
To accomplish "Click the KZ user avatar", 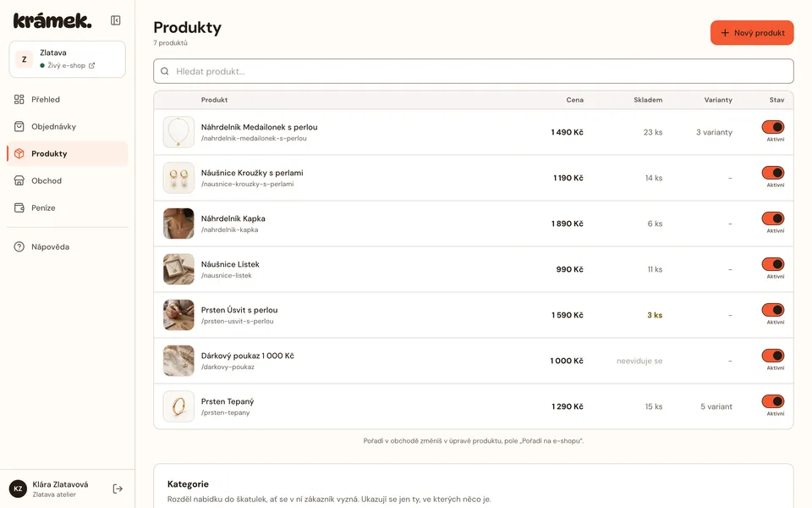I will (x=18, y=489).
